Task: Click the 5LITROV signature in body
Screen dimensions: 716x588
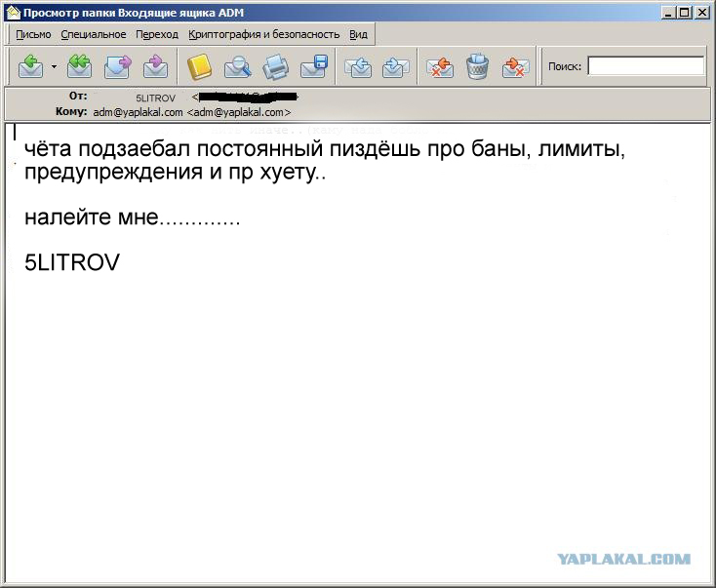Action: click(x=72, y=262)
